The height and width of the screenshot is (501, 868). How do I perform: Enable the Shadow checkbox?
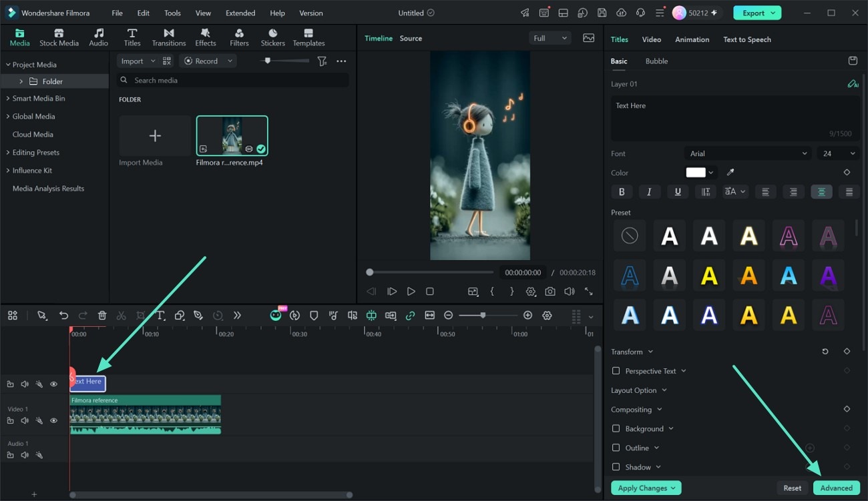tap(616, 467)
